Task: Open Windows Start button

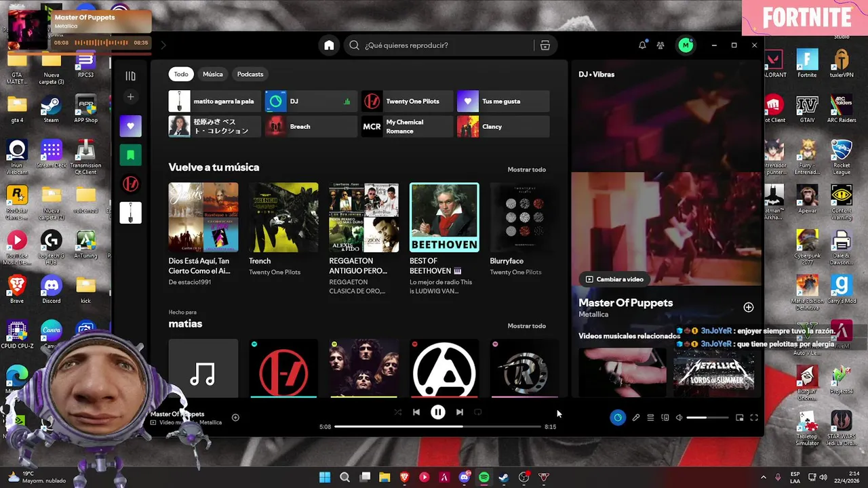Action: (x=325, y=477)
